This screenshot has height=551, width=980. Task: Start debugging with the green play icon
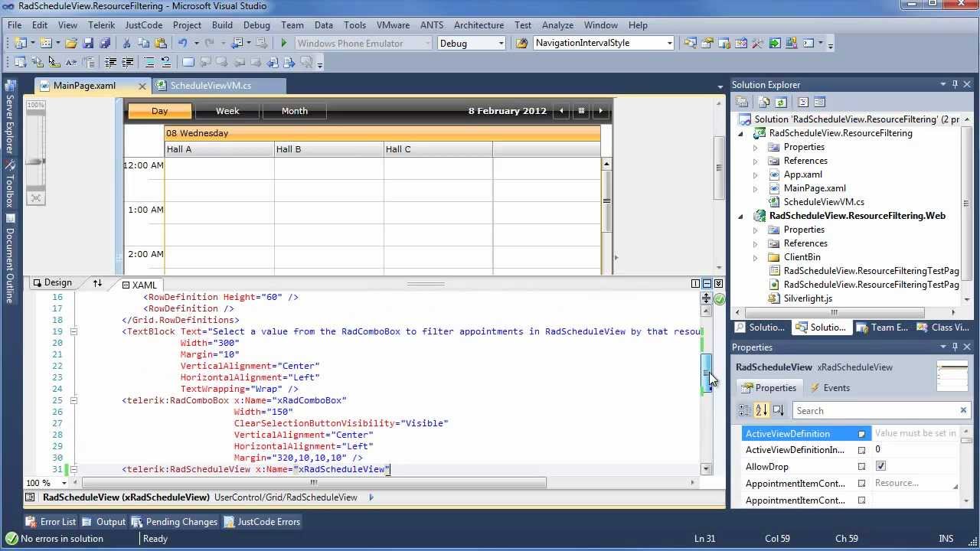click(x=284, y=44)
